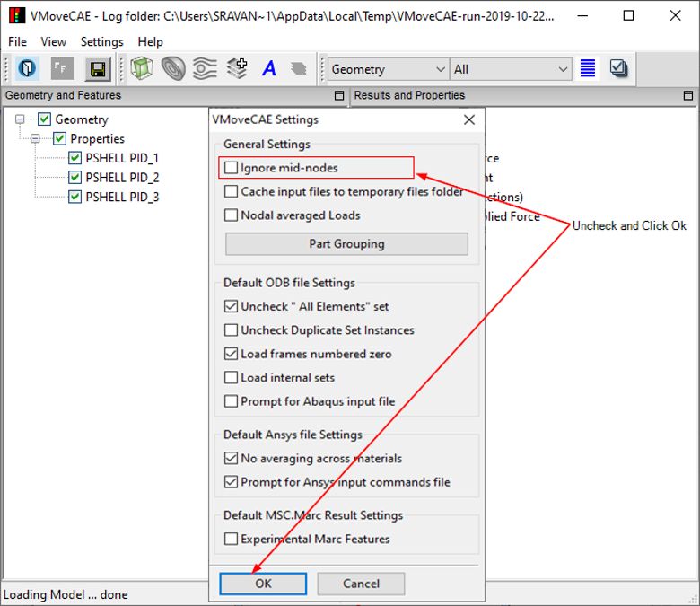Screen dimensions: 700x606
Task: Uncheck PSHELL PID_3 checkbox
Action: click(74, 197)
